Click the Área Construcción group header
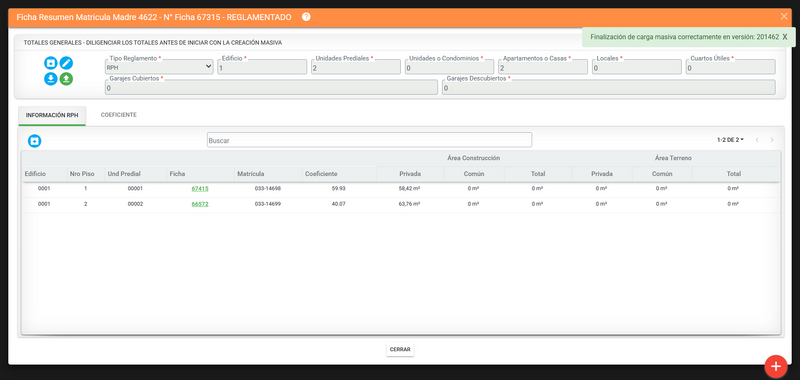800x380 pixels. click(473, 158)
